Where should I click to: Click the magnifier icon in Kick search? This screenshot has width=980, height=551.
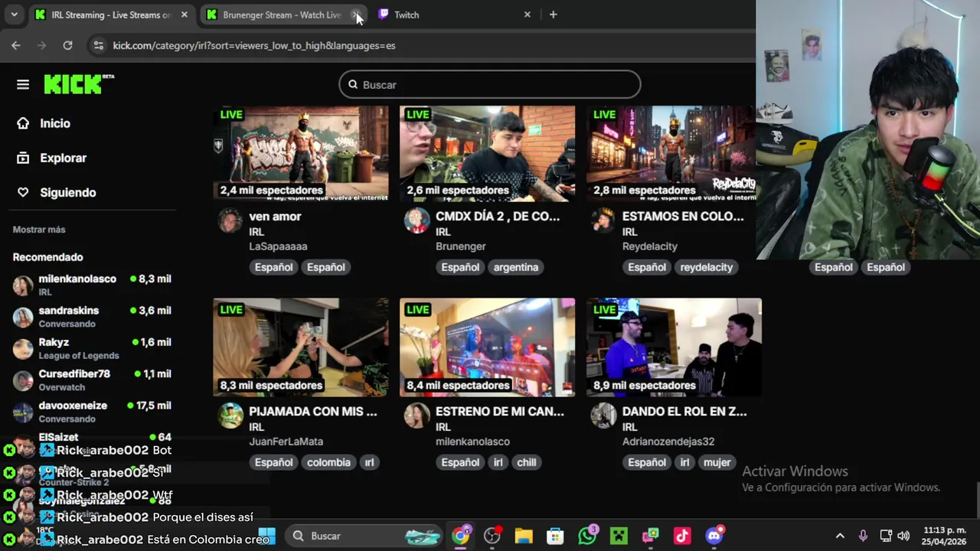353,84
